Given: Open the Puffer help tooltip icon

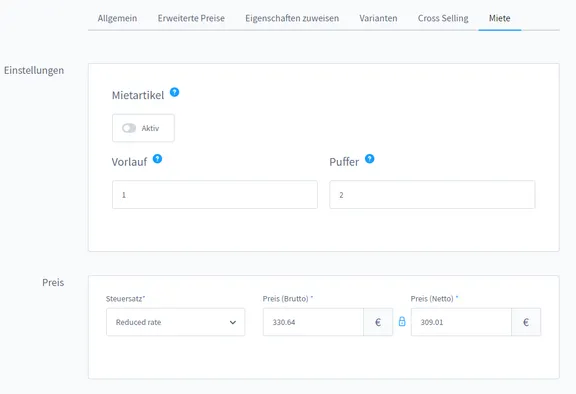Looking at the screenshot, I should 370,159.
